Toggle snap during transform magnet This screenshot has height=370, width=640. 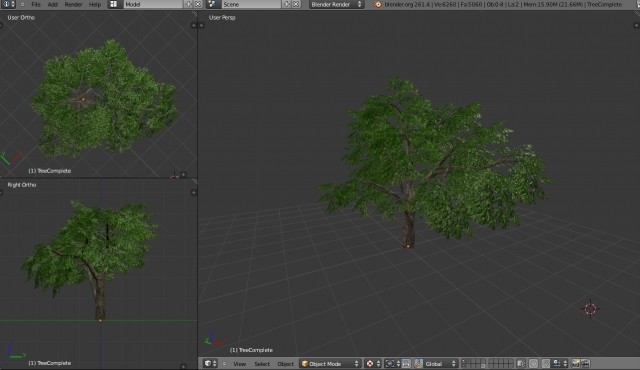pos(546,363)
